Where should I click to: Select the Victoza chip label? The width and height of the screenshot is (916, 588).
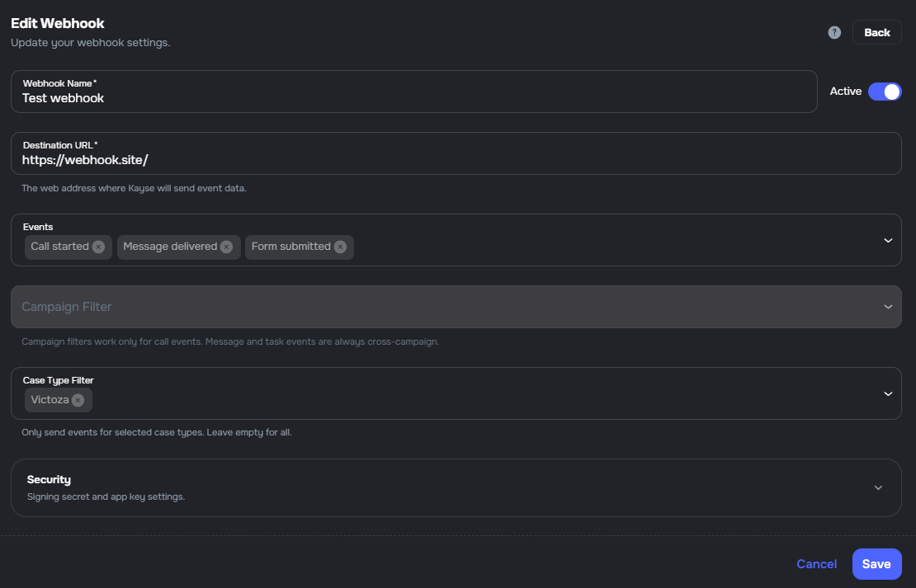coord(50,400)
